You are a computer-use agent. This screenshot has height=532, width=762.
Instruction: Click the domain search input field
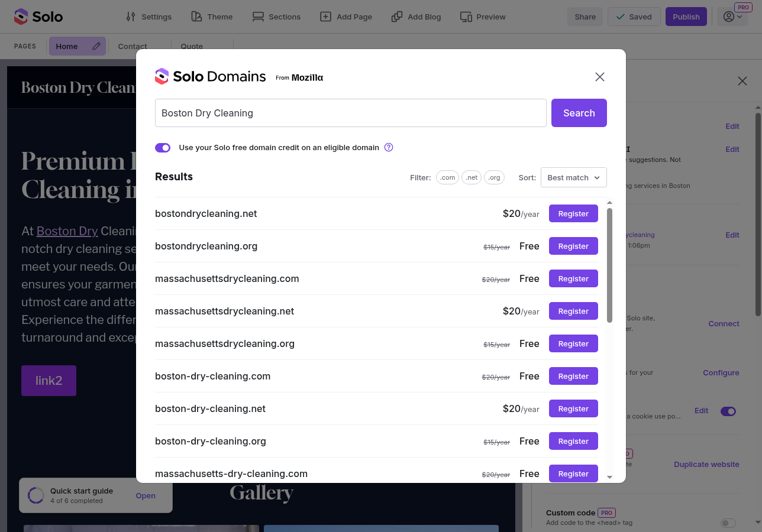351,113
